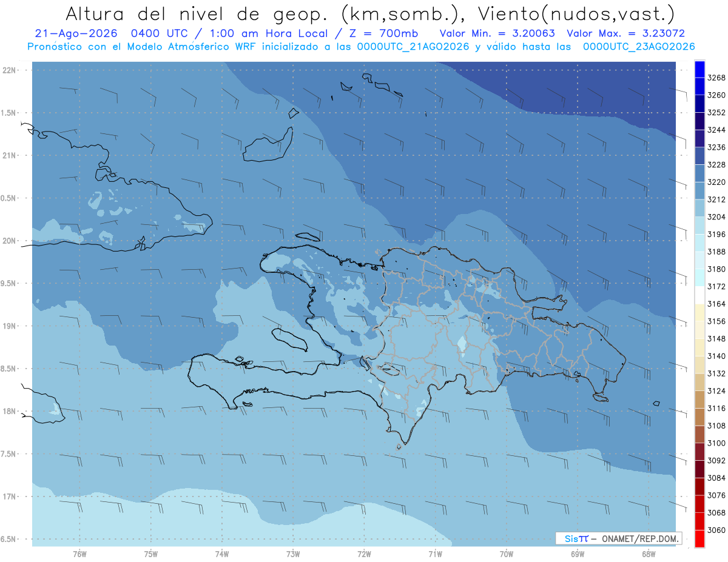The image size is (728, 562).
Task: Click the '18N' latitude label
Action: click(x=9, y=412)
